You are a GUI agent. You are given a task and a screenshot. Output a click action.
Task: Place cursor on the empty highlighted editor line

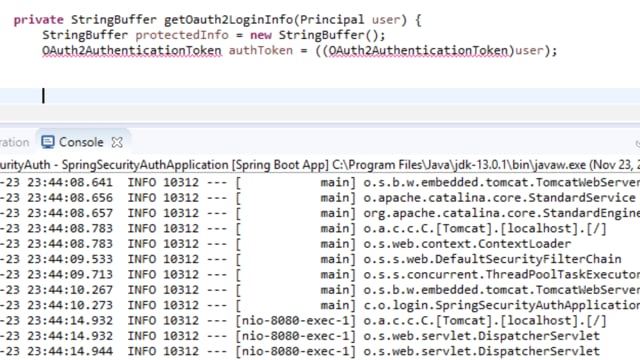pos(320,96)
